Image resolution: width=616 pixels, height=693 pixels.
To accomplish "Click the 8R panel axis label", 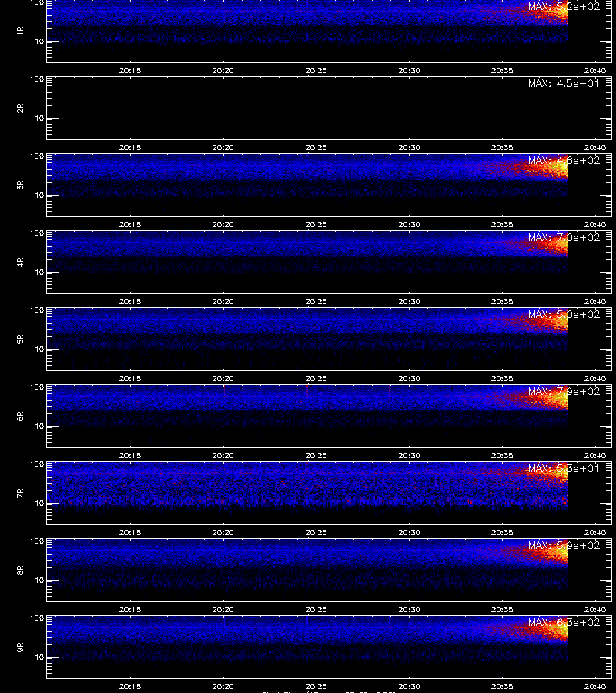I will coord(20,570).
